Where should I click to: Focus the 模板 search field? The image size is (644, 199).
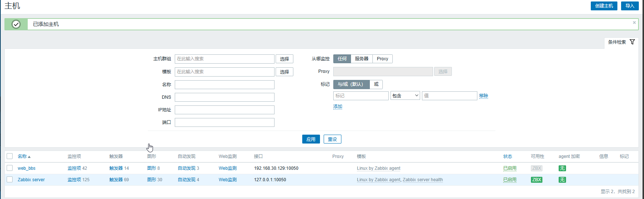(x=225, y=72)
